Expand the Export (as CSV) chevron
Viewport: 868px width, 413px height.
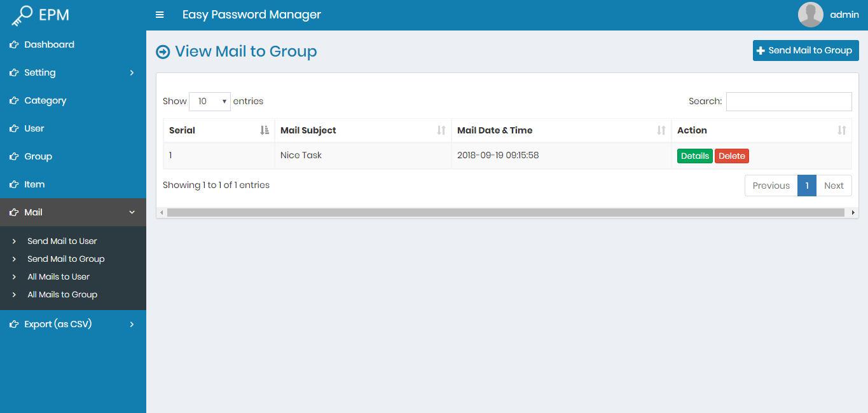coord(132,324)
